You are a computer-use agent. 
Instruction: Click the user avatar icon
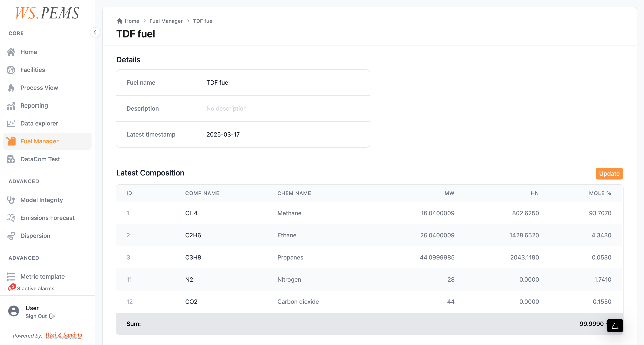tap(13, 311)
